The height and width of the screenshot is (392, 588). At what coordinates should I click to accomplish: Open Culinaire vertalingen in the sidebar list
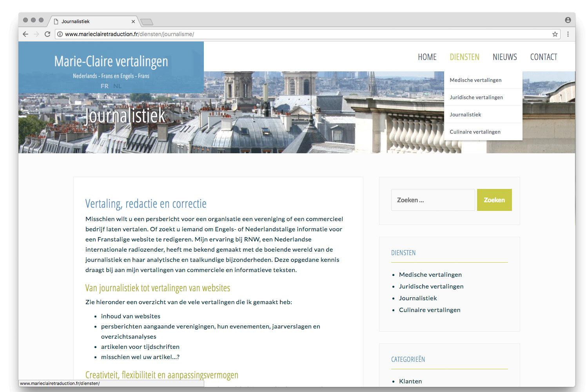(430, 310)
